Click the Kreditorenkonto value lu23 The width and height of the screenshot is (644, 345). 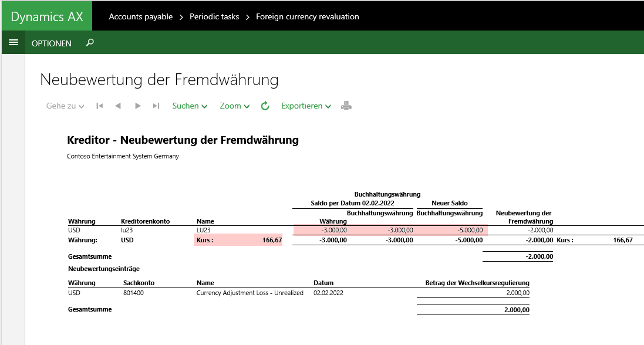point(127,230)
